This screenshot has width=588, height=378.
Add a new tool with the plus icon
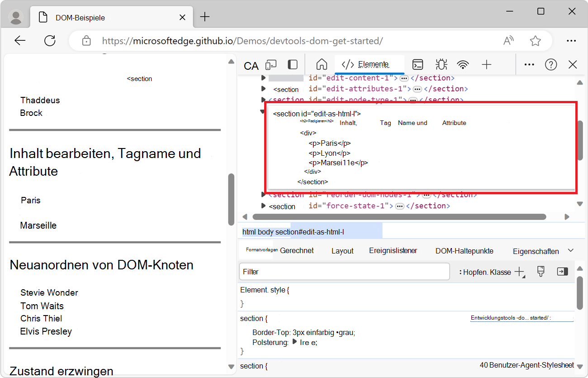tap(487, 65)
